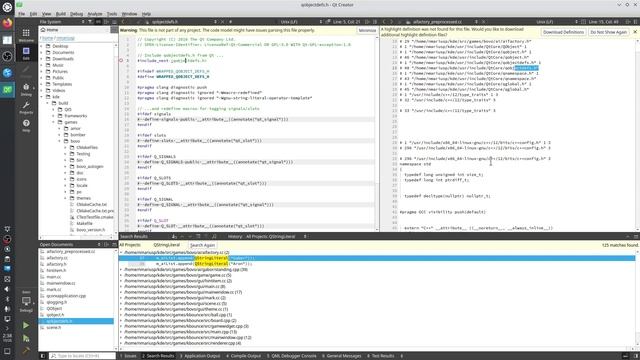640x360 pixels.
Task: Close the highlight definition info bar
Action: tap(635, 32)
